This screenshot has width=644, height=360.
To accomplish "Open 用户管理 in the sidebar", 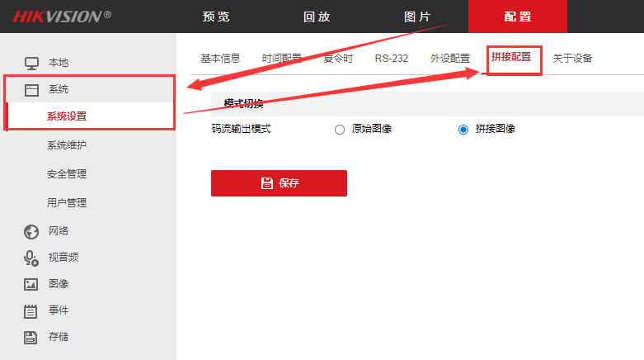I will (x=67, y=202).
